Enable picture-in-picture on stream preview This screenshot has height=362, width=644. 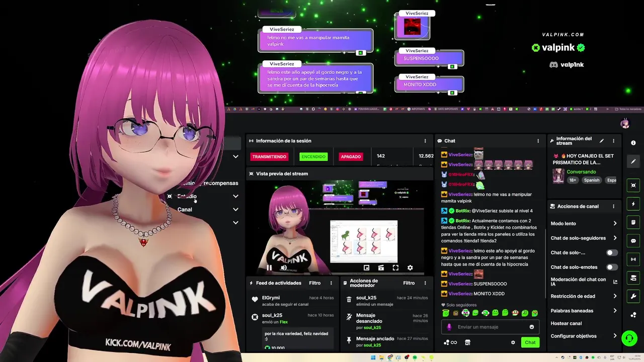point(366,268)
